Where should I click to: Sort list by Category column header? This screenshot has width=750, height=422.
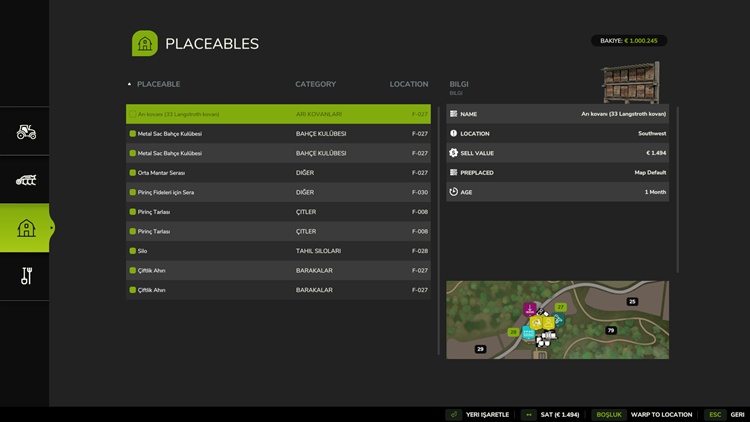click(315, 85)
